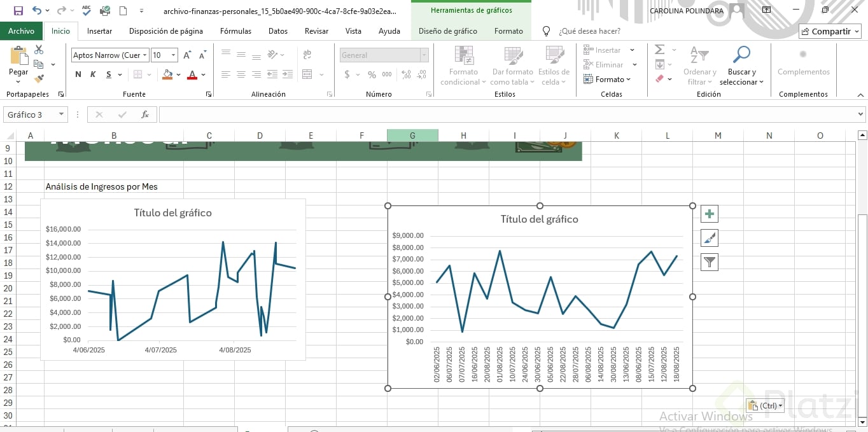868x432 pixels.
Task: Click the new blank document icon
Action: pos(123,11)
